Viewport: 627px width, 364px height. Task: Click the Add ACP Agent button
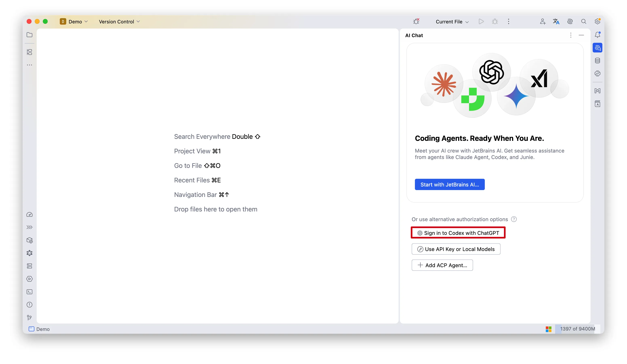[442, 265]
